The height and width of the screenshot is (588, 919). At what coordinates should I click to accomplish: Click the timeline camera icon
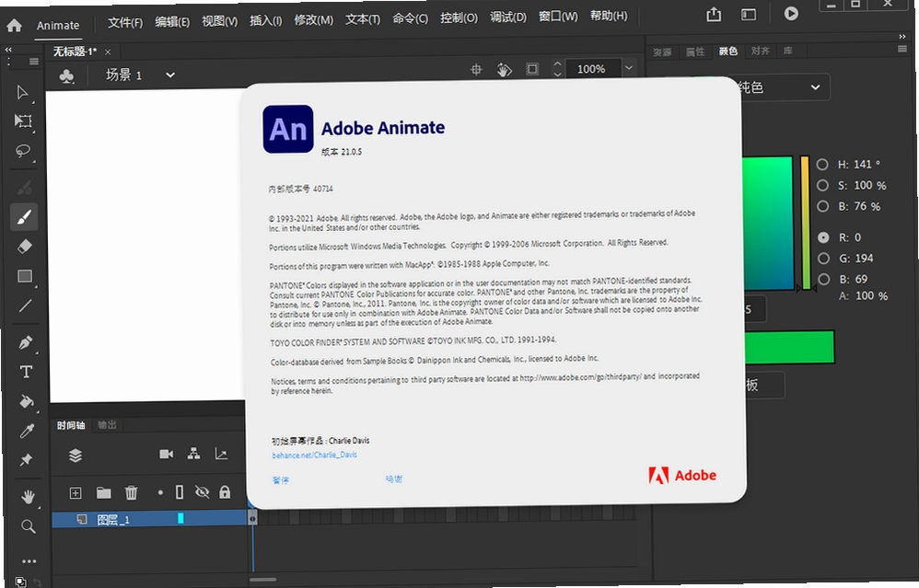[x=167, y=454]
